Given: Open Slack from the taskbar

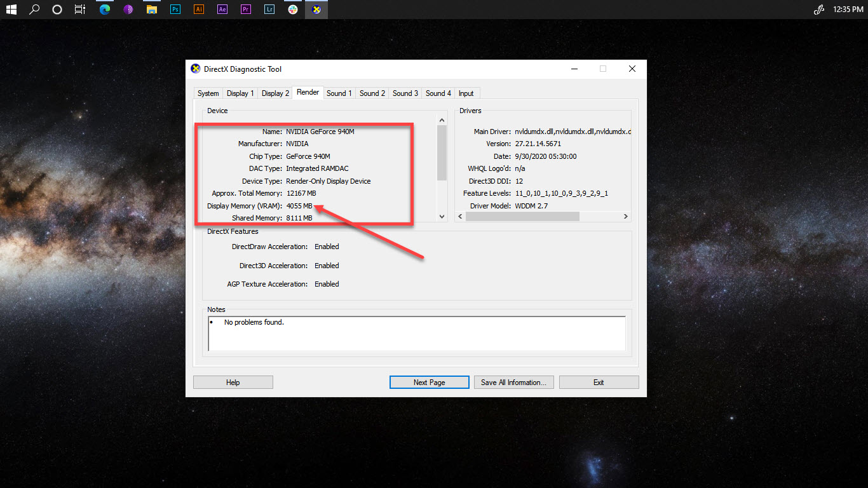Looking at the screenshot, I should pyautogui.click(x=292, y=9).
